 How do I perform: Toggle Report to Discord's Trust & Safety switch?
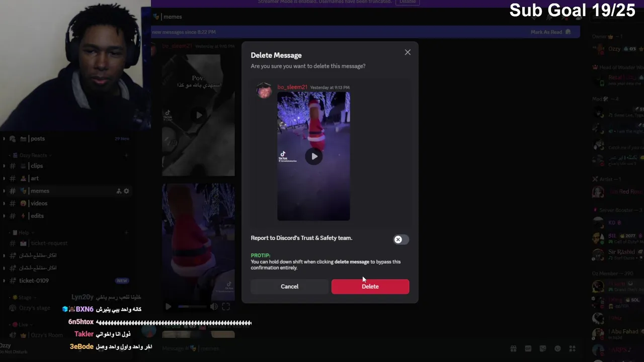(x=401, y=239)
